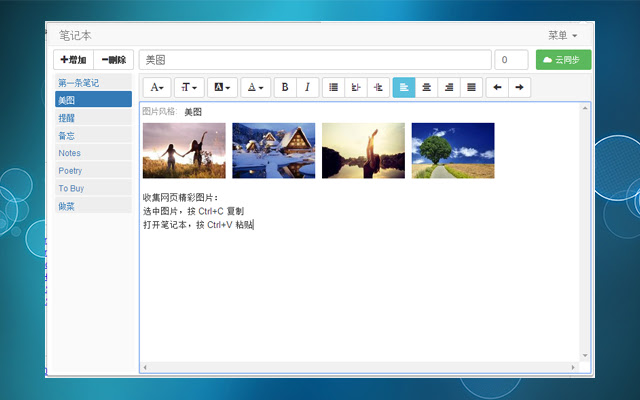
Task: Select justify text alignment
Action: pos(471,87)
